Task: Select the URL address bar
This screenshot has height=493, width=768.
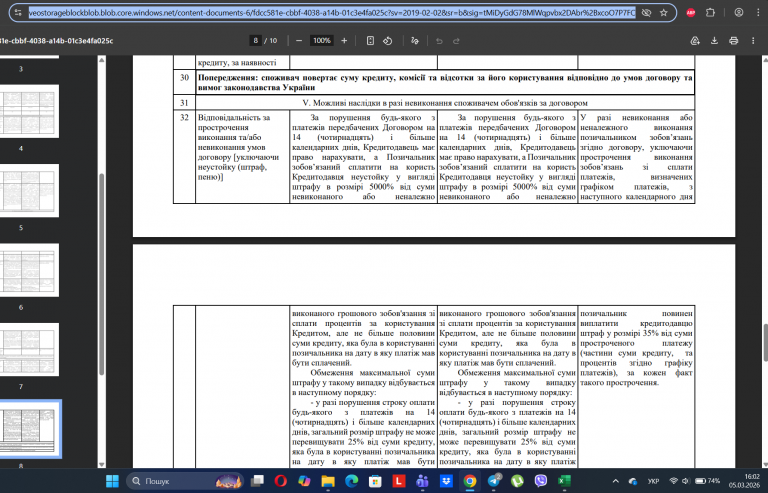Action: click(x=332, y=13)
